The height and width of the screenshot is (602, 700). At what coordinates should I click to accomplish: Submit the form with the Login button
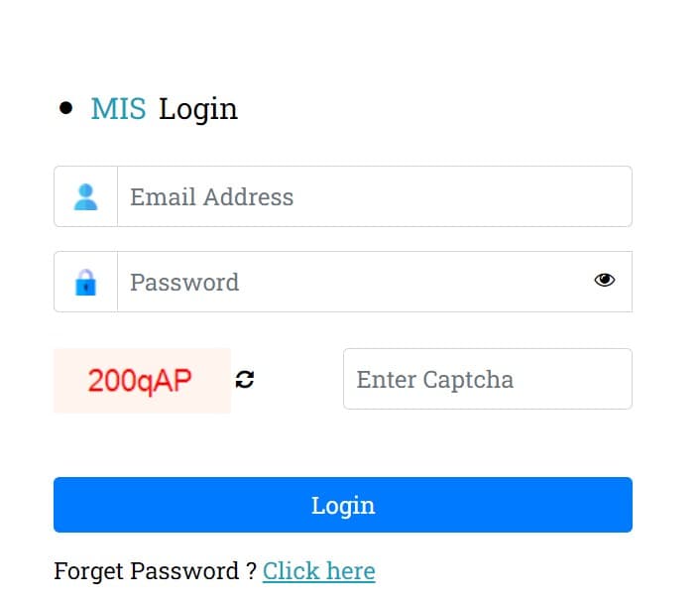click(343, 505)
